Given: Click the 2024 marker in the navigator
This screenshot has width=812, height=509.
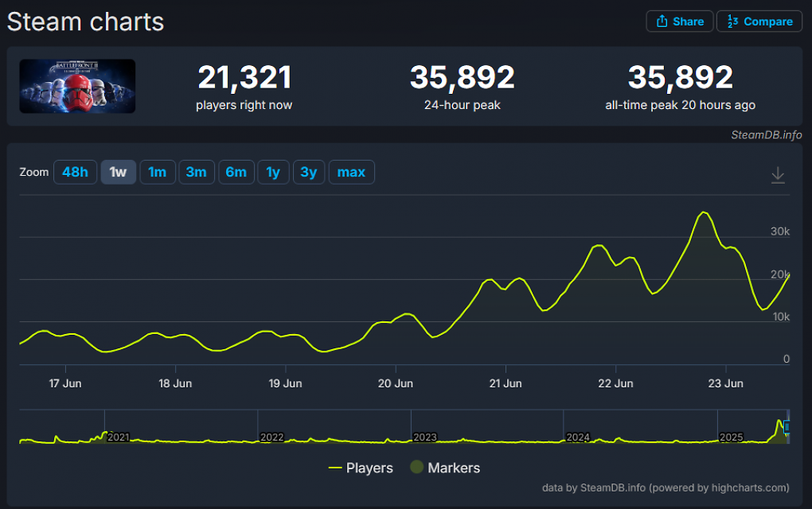Looking at the screenshot, I should pyautogui.click(x=578, y=437).
